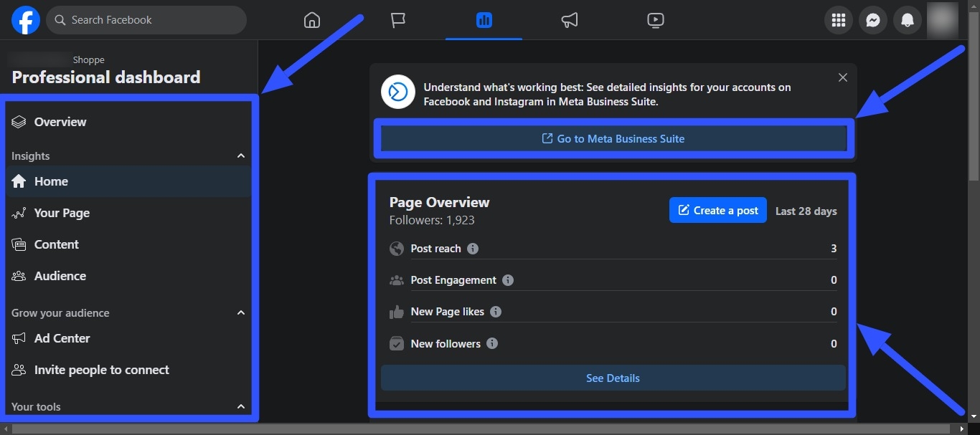Collapse the Grow your audience section
The image size is (980, 435).
[x=241, y=312]
